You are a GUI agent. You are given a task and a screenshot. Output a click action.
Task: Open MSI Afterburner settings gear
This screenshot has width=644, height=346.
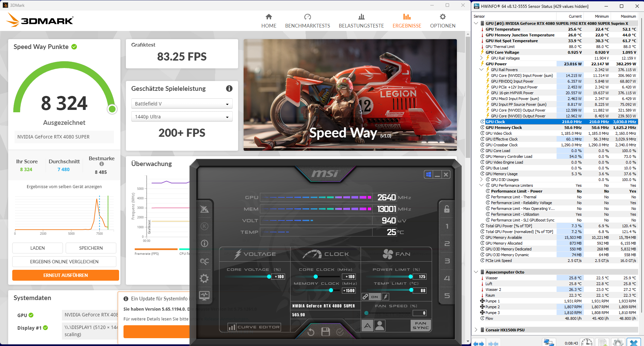204,279
